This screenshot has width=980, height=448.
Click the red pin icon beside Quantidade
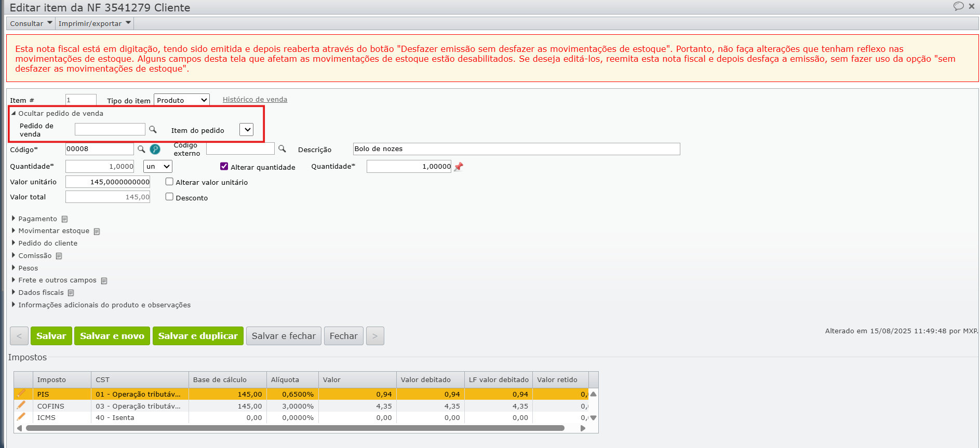pos(459,167)
